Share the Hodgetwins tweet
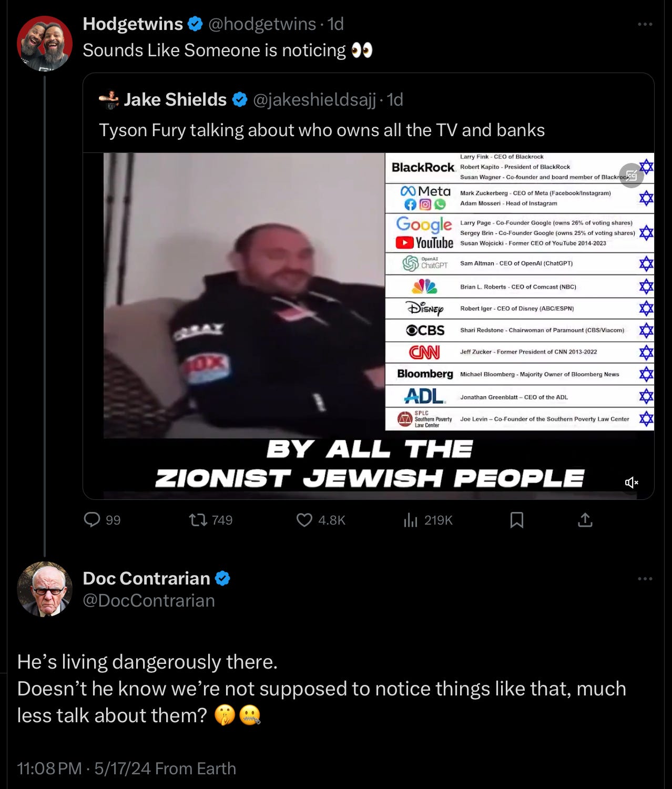The image size is (672, 789). pyautogui.click(x=585, y=520)
